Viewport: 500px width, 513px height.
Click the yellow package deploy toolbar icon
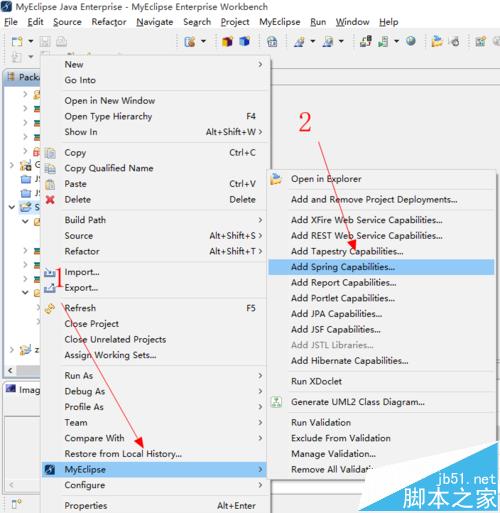(227, 42)
